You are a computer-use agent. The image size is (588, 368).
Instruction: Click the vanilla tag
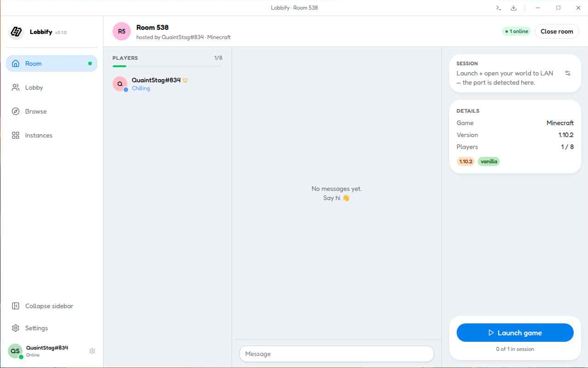(489, 161)
